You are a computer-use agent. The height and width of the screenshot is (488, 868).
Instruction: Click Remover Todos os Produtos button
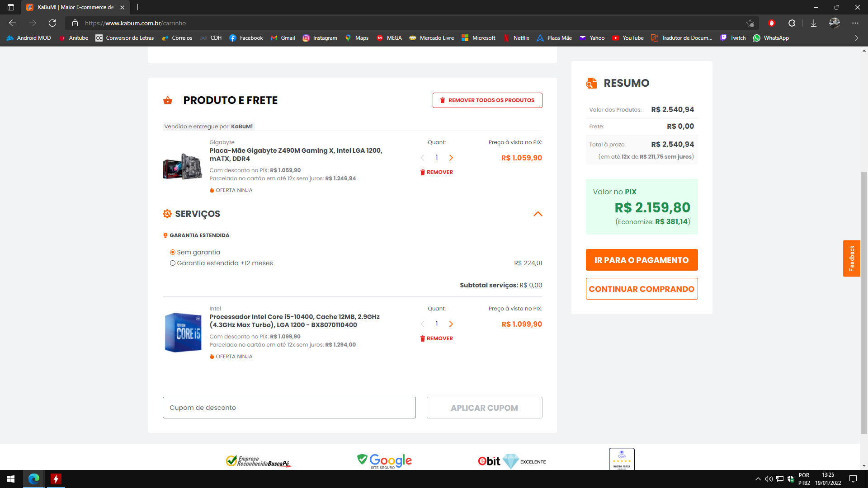point(487,100)
